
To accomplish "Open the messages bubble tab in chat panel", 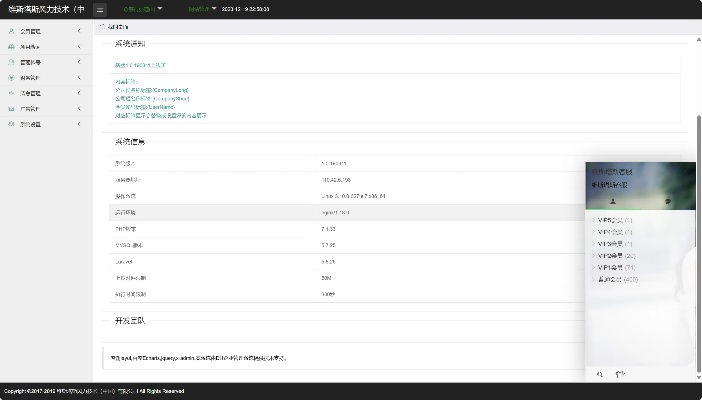I will pos(667,202).
